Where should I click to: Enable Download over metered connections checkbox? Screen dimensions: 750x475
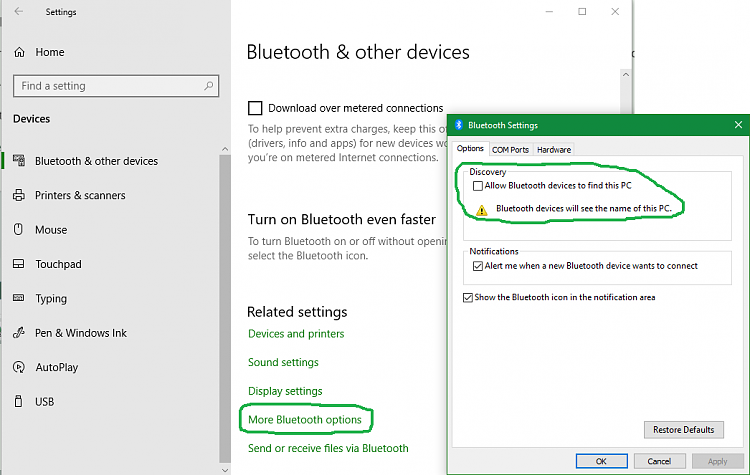tap(255, 108)
